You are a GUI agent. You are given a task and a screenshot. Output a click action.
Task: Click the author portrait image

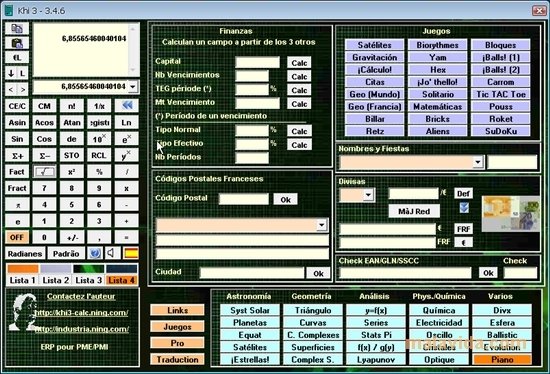coord(24,312)
